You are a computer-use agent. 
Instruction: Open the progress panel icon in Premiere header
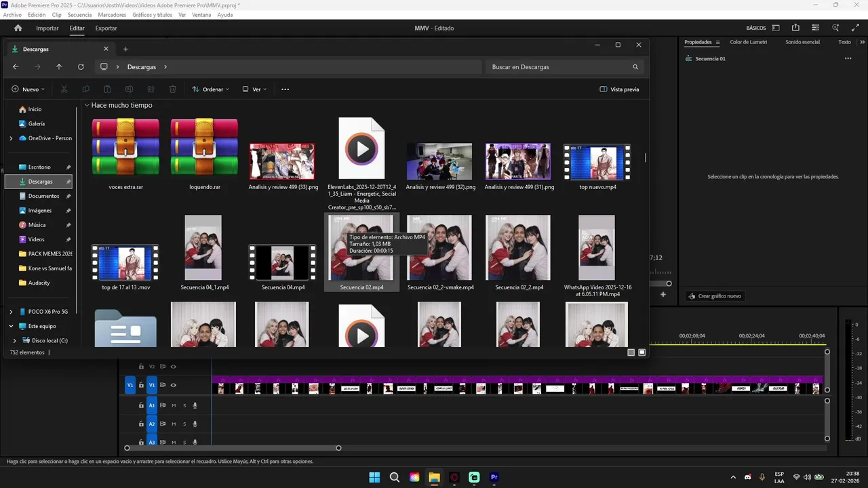816,28
